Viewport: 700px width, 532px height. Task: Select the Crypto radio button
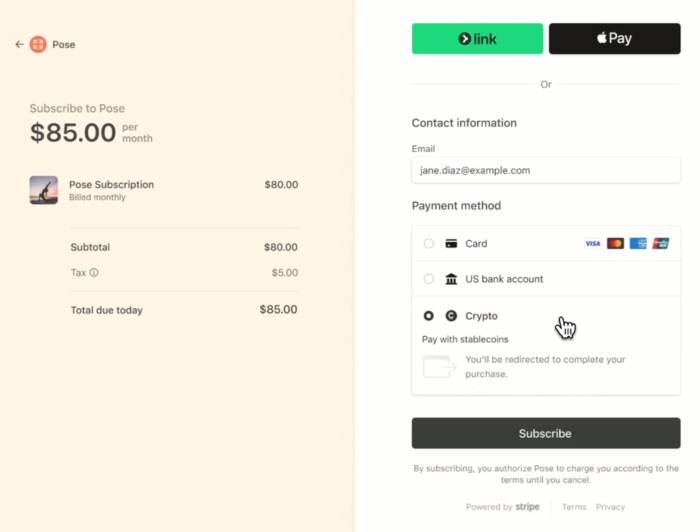pyautogui.click(x=429, y=316)
